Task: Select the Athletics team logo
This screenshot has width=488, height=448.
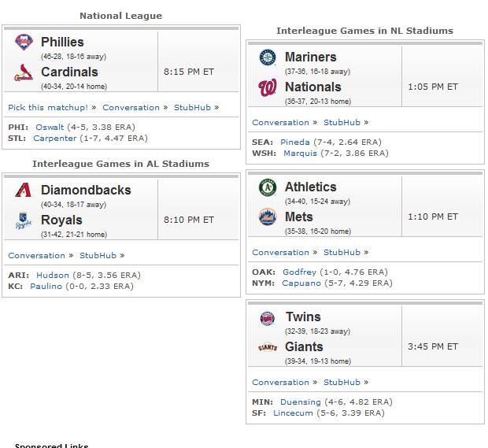Action: tap(268, 187)
